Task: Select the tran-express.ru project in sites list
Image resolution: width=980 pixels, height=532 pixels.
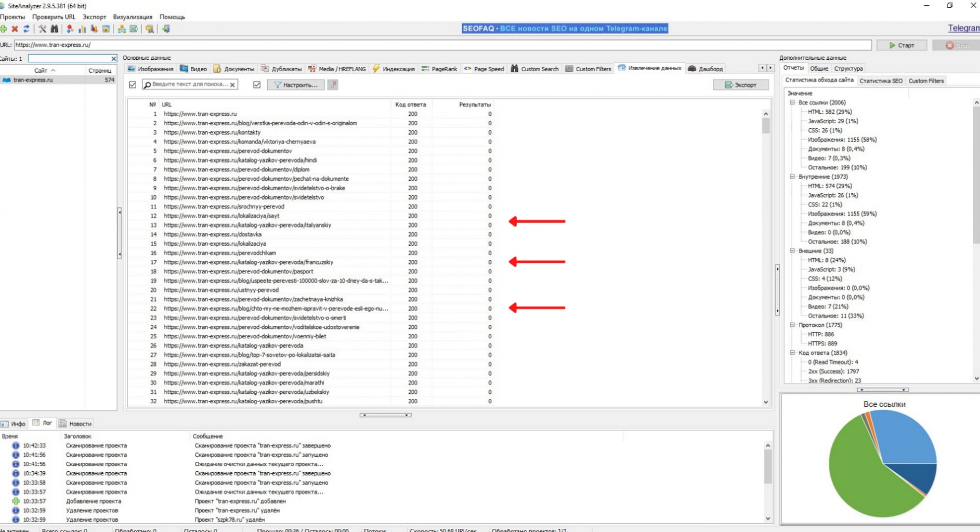Action: pos(58,80)
